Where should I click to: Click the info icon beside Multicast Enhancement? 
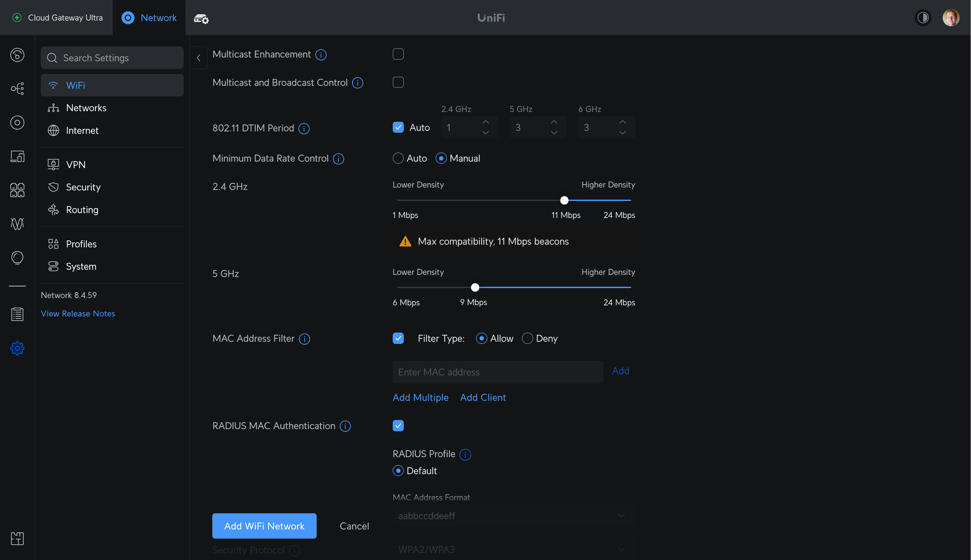click(321, 55)
